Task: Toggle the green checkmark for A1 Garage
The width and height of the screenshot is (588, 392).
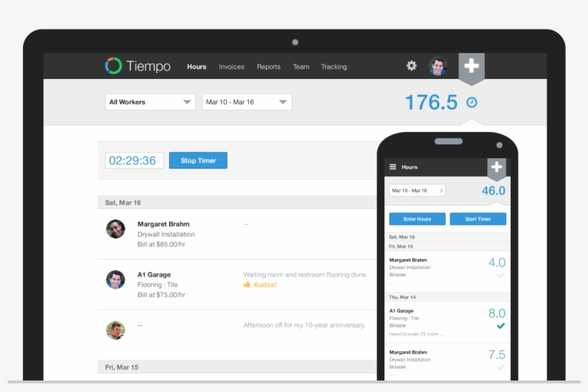Action: click(501, 326)
